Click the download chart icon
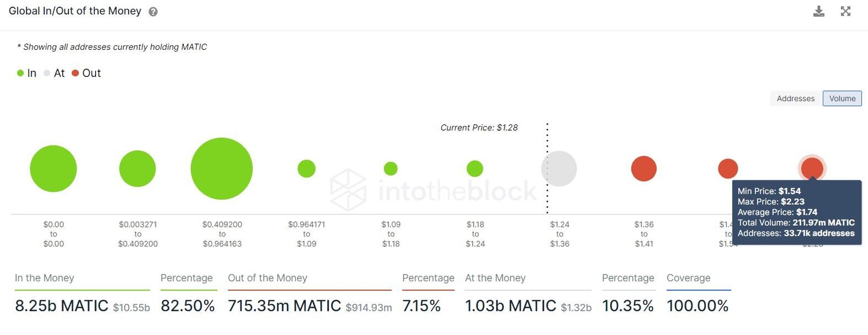Image resolution: width=868 pixels, height=335 pixels. [818, 10]
